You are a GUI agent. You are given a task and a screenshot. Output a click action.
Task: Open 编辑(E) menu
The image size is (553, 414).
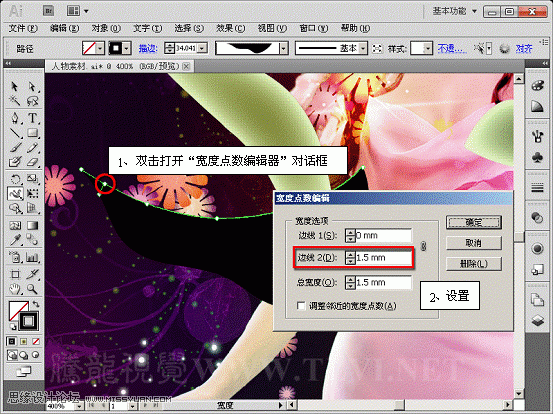pyautogui.click(x=65, y=28)
